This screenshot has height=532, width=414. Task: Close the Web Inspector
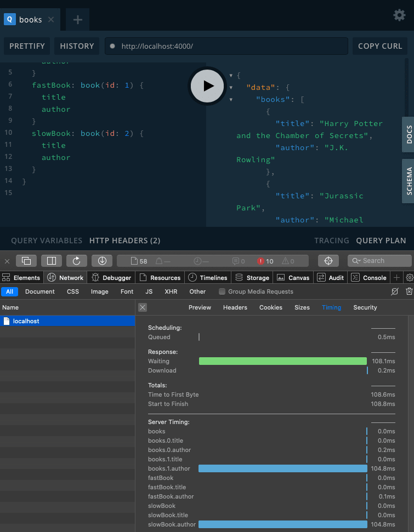click(7, 261)
